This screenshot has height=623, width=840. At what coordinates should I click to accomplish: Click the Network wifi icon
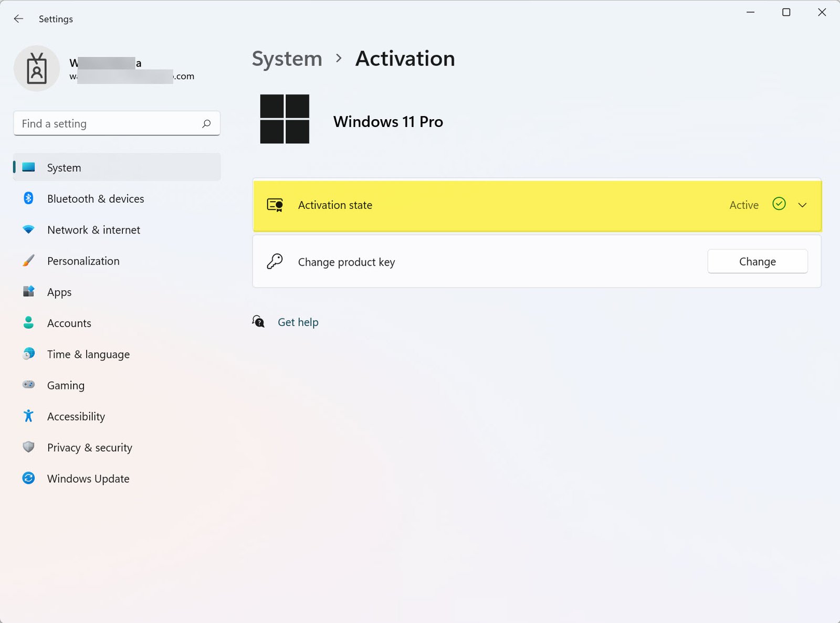tap(29, 229)
